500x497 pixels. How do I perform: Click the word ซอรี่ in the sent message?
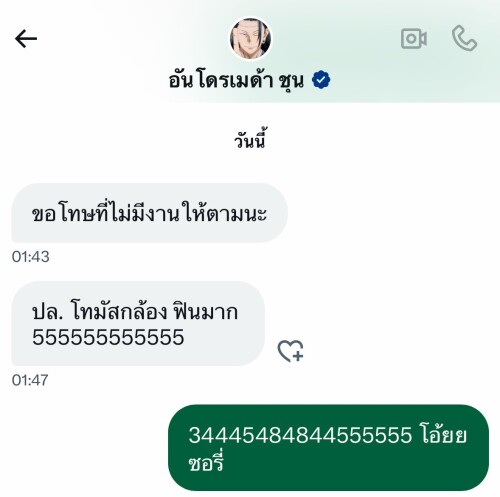pos(206,461)
